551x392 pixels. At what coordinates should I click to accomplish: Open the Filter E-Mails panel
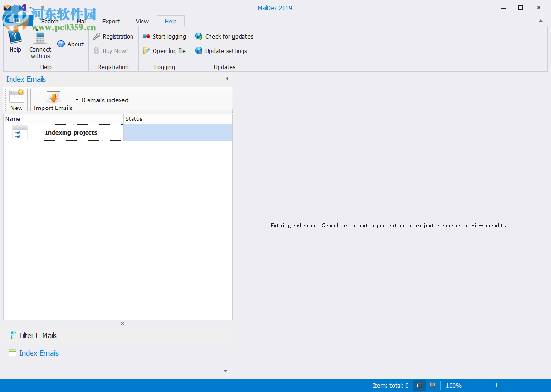[33, 335]
